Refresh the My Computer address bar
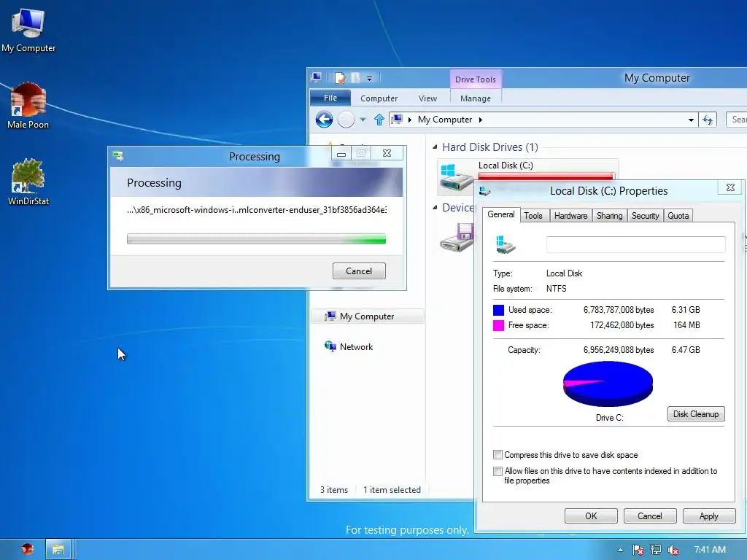The image size is (747, 560). tap(708, 120)
